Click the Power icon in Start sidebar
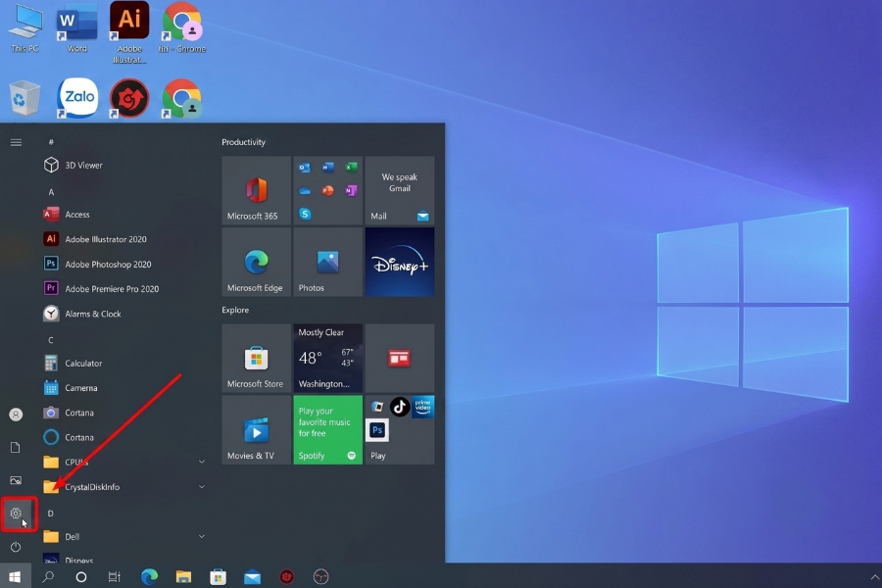 click(16, 547)
